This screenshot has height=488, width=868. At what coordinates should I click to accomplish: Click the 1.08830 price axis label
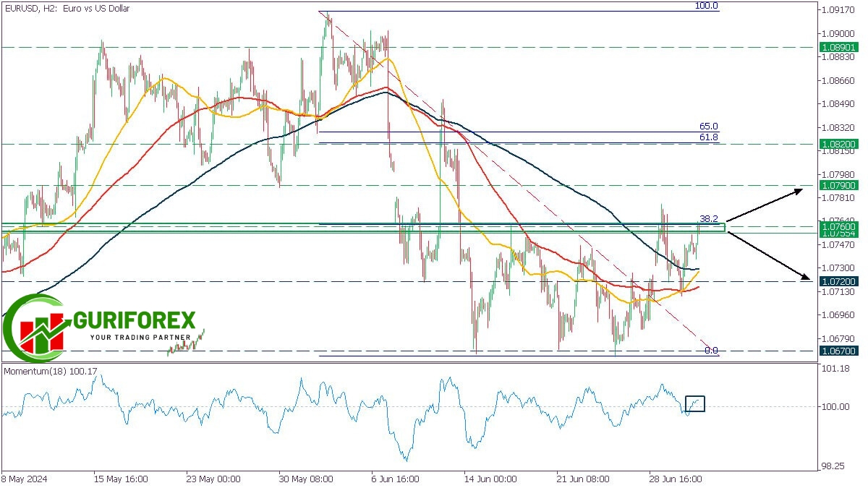tap(838, 57)
